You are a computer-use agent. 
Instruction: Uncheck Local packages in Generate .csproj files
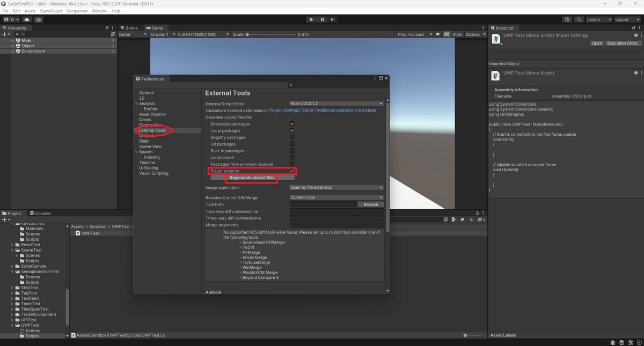coord(291,130)
